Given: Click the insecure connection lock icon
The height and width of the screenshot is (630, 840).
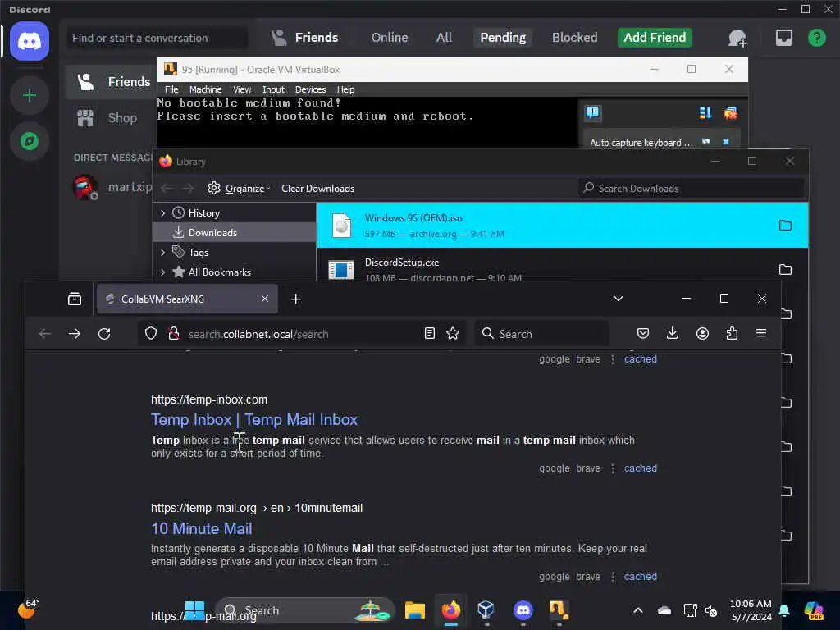Looking at the screenshot, I should pyautogui.click(x=174, y=334).
